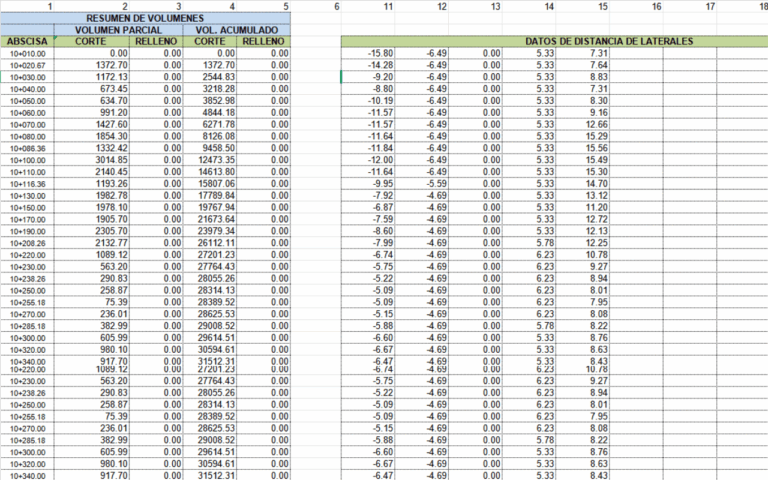Select column header 13
The height and width of the screenshot is (480, 768).
click(496, 6)
